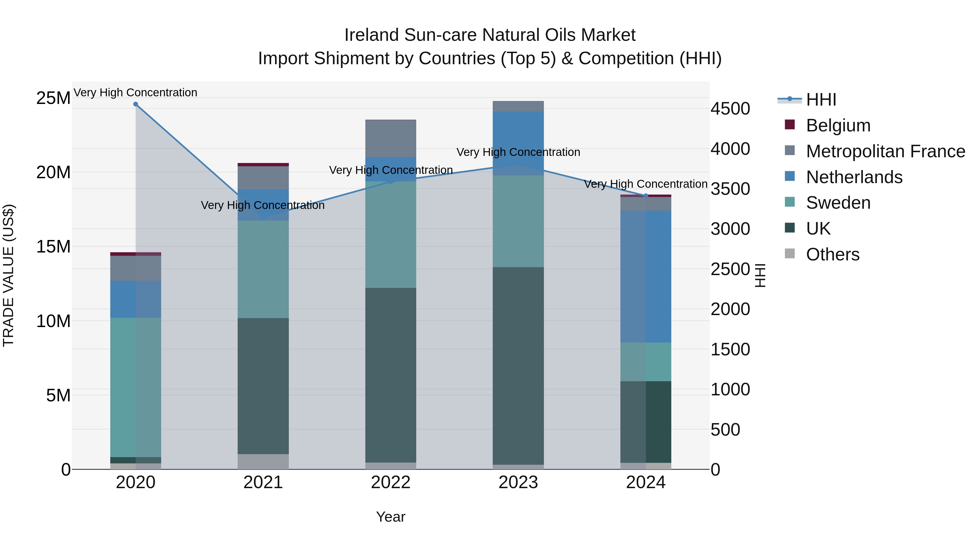Screen dimensions: 980x551
Task: Click the 500 HHI axis tick label
Action: (x=725, y=430)
